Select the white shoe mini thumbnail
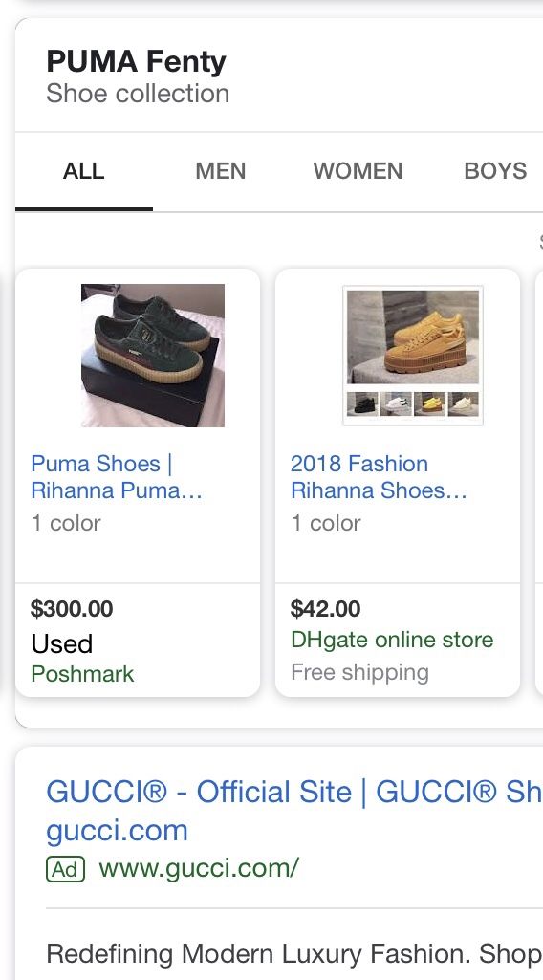543x980 pixels. pos(396,403)
